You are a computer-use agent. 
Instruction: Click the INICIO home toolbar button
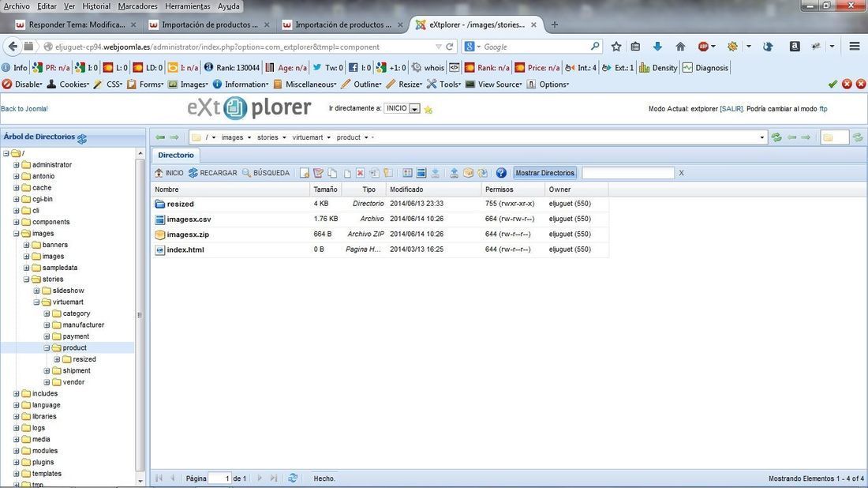click(169, 173)
